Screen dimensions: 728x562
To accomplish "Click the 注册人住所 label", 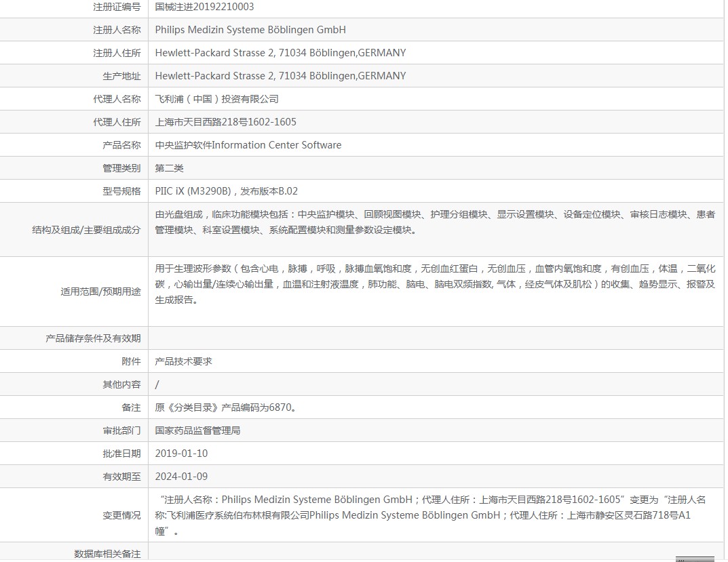I will coord(117,54).
